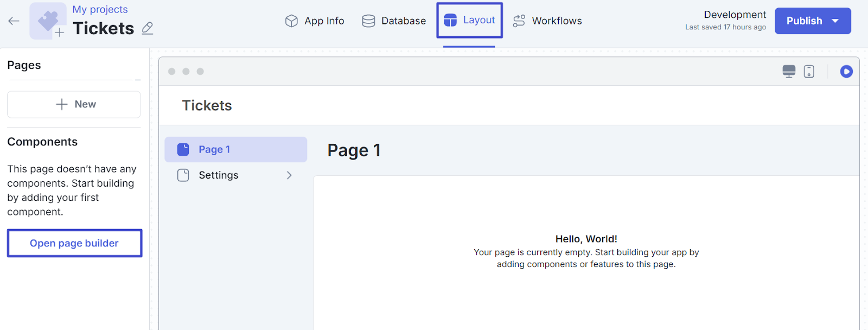868x330 pixels.
Task: Click the Page 1 document icon
Action: [x=183, y=149]
